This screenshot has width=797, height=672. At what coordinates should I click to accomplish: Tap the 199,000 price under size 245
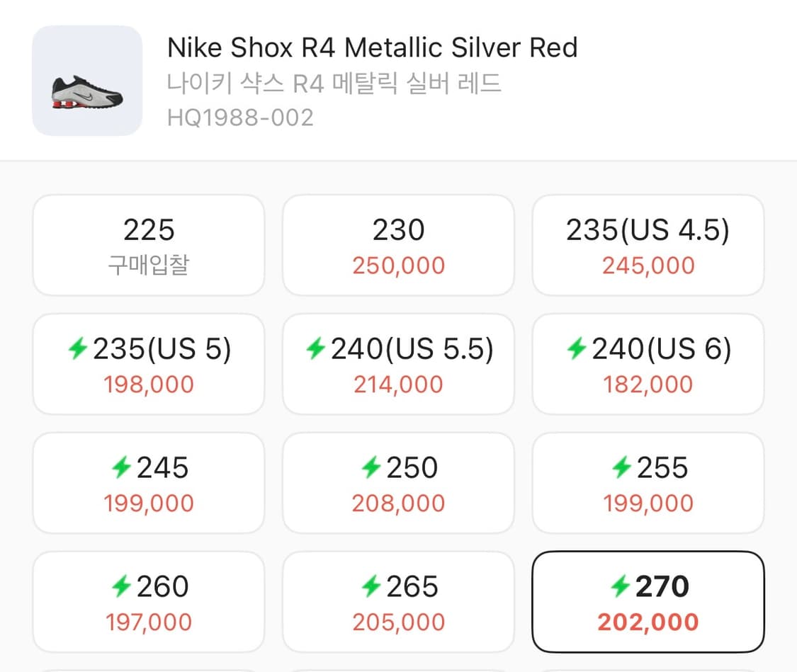coord(149,503)
